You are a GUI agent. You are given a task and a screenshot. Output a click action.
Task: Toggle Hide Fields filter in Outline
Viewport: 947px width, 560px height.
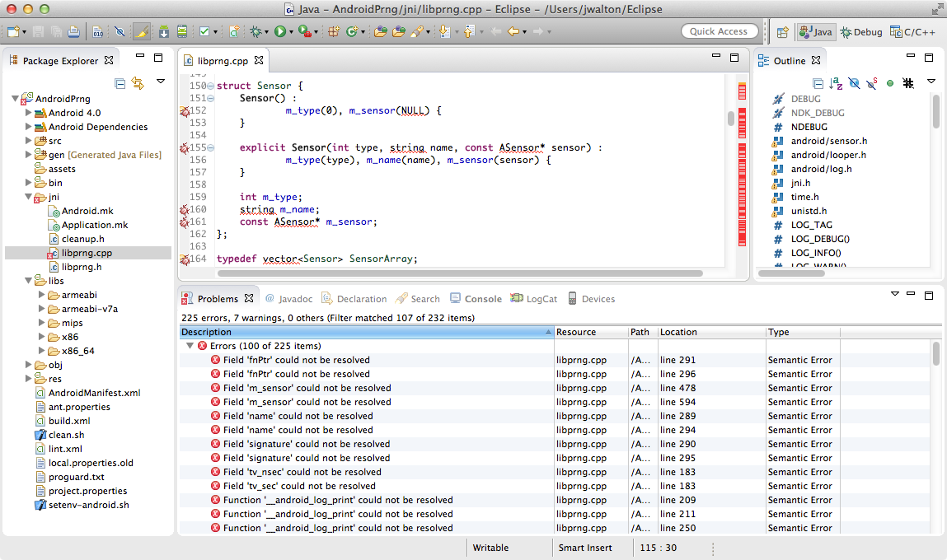854,83
